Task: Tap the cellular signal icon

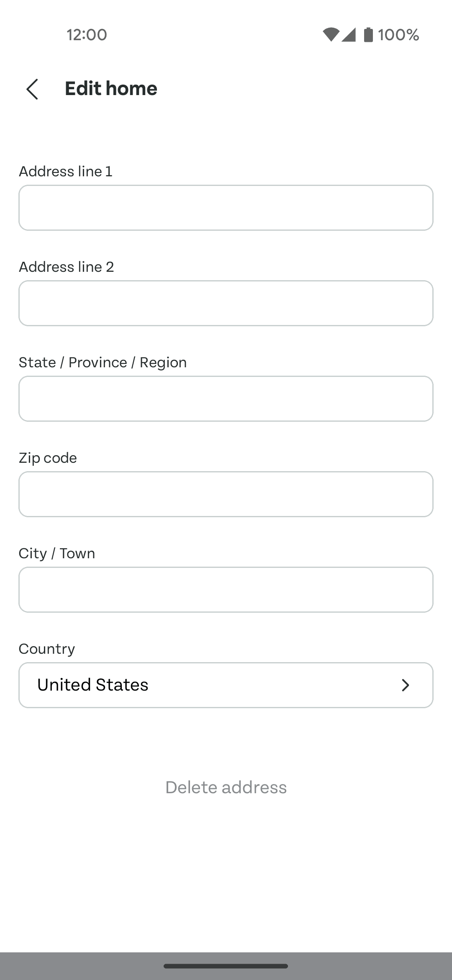Action: point(348,34)
